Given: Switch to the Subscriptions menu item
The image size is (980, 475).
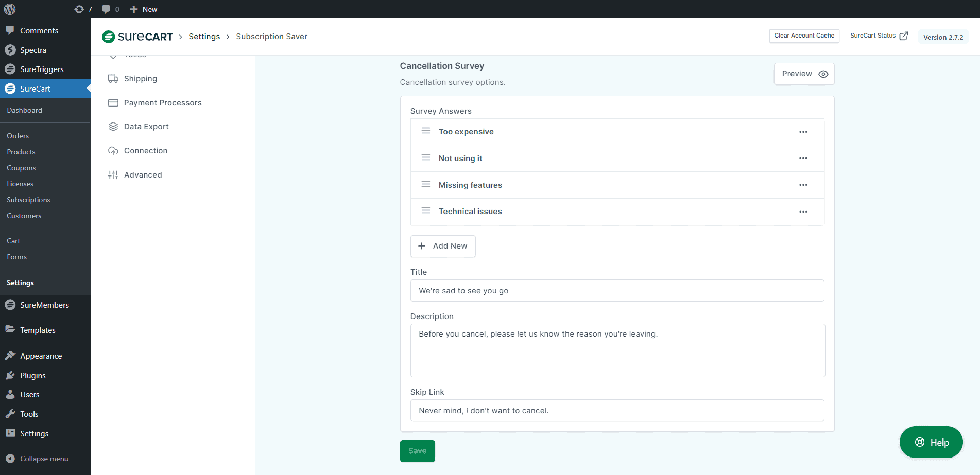Looking at the screenshot, I should (x=28, y=200).
